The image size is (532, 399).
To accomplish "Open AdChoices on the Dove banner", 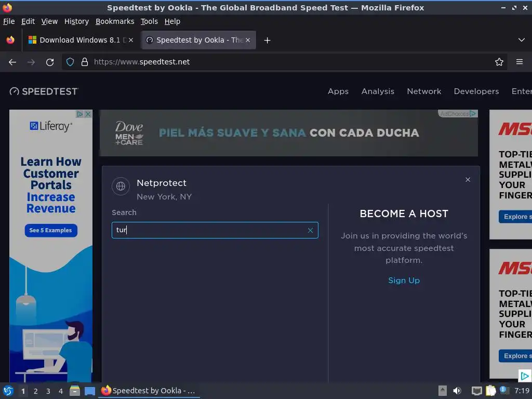I will pos(458,114).
